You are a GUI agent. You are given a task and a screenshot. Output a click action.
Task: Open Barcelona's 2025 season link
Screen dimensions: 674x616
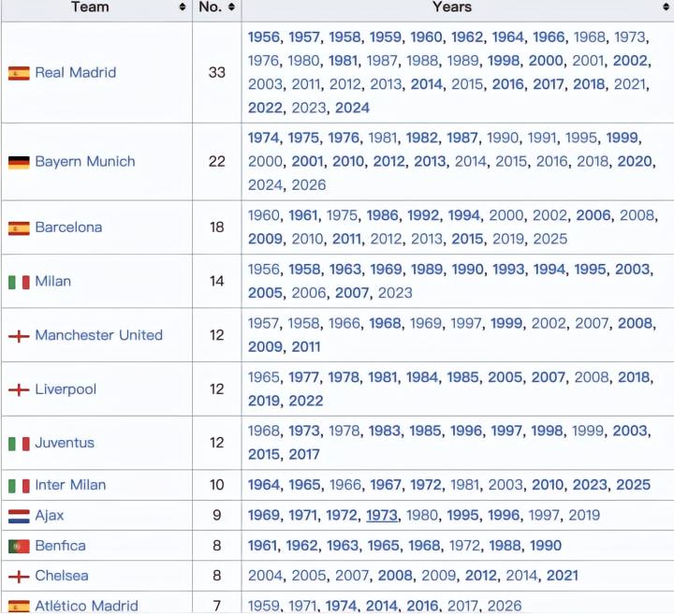point(549,239)
